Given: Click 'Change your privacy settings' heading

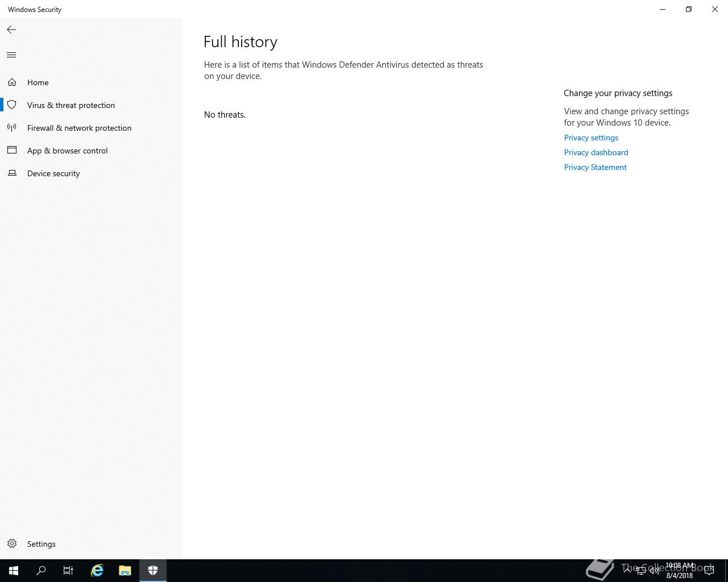Looking at the screenshot, I should [618, 93].
